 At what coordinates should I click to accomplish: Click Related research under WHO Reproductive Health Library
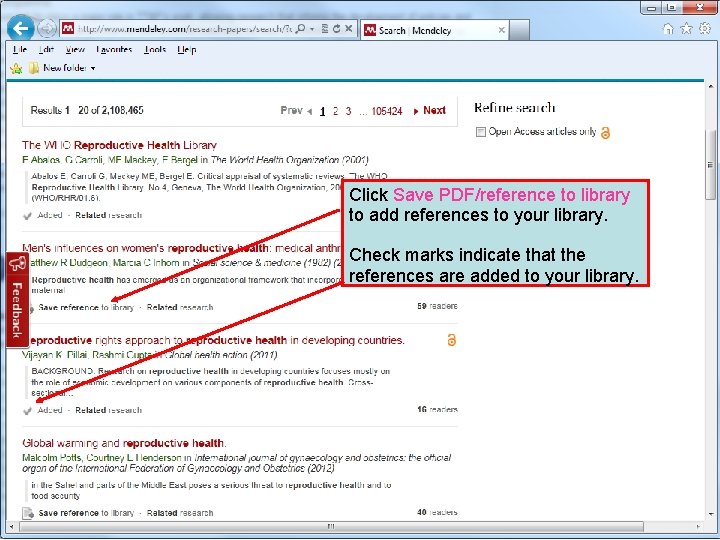tap(108, 215)
